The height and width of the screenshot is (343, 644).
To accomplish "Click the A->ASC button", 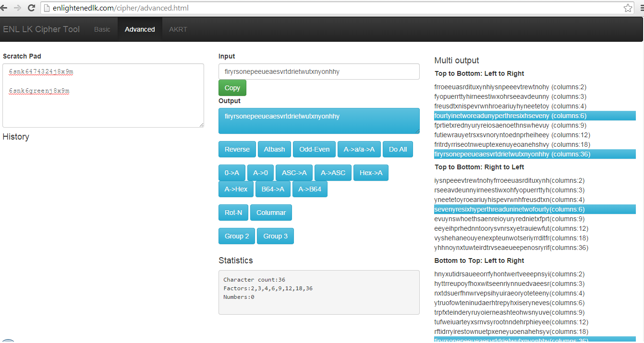I will click(333, 173).
